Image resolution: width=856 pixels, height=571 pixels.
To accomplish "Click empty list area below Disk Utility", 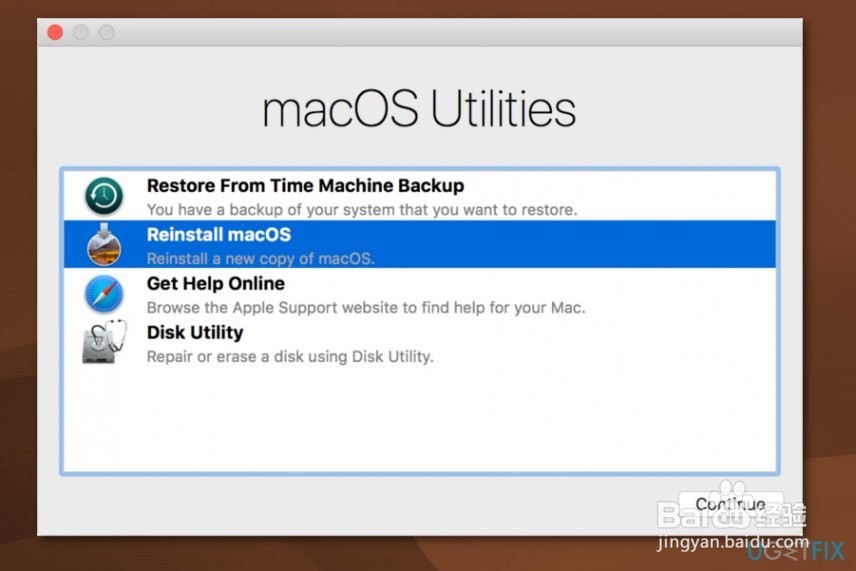I will [x=419, y=420].
